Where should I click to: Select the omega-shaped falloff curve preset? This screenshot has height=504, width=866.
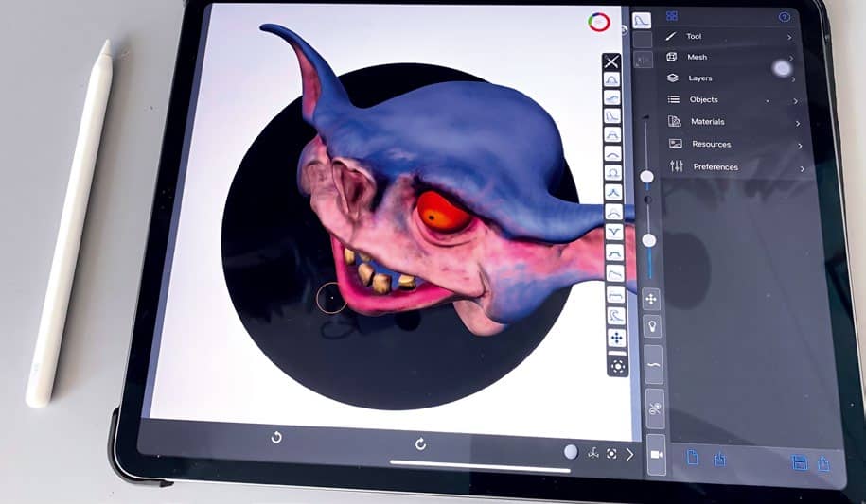pyautogui.click(x=613, y=173)
